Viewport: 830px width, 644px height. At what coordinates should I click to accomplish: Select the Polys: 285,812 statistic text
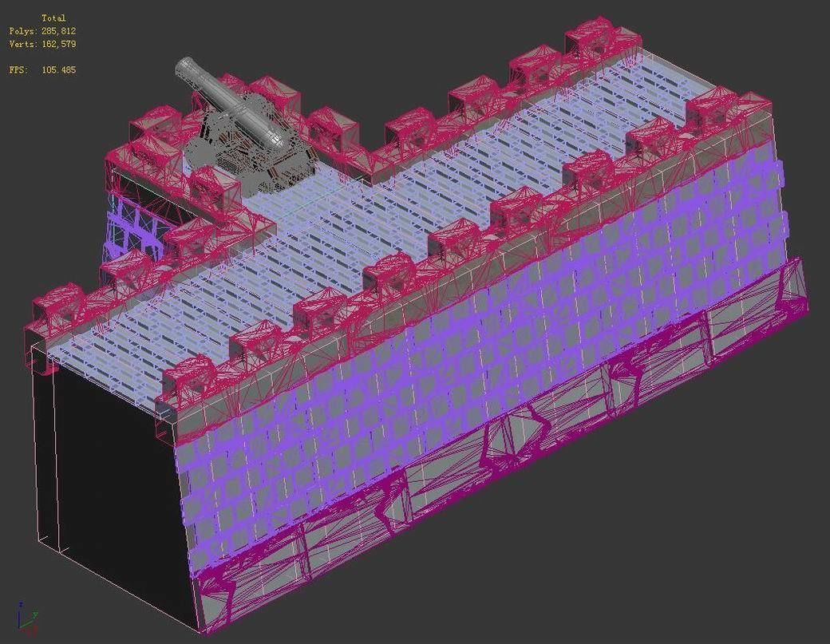pyautogui.click(x=42, y=31)
